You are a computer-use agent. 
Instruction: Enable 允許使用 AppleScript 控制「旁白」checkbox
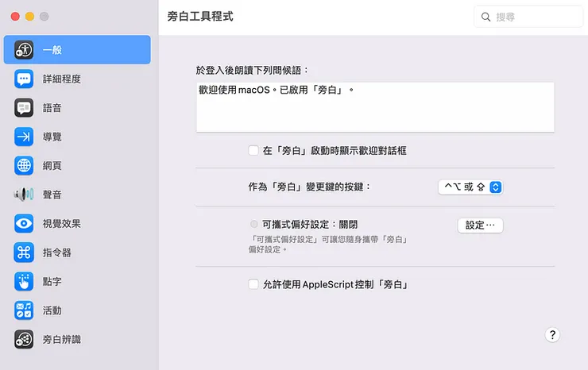[x=253, y=284]
